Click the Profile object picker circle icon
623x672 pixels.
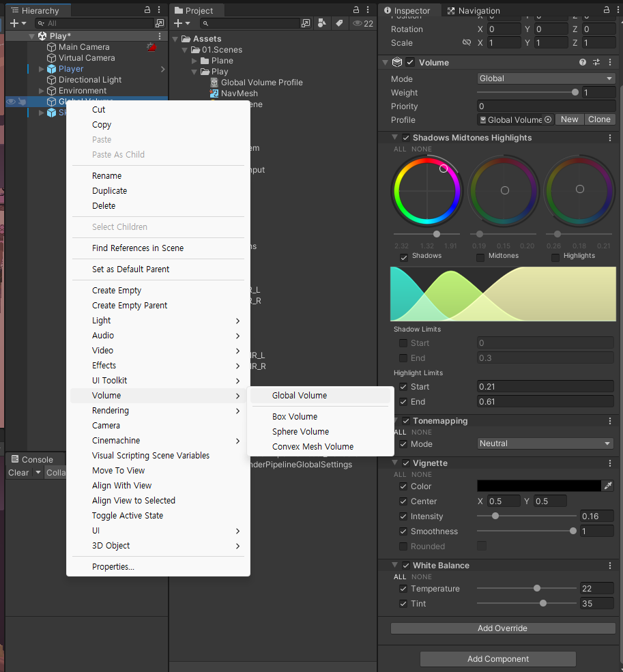(548, 119)
